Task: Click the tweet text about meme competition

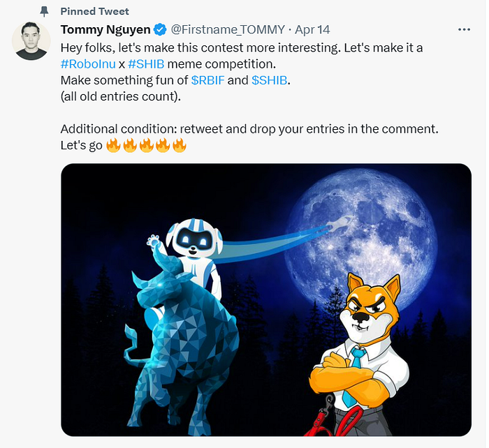Action: coord(168,64)
